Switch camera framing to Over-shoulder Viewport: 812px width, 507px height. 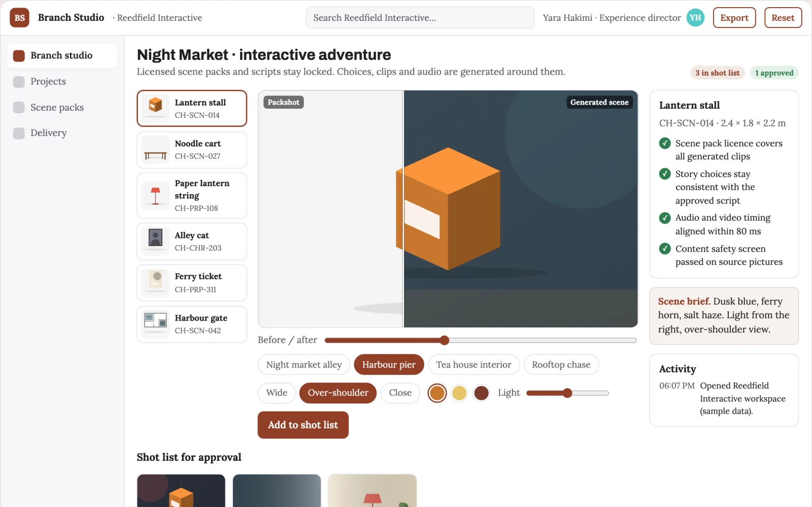click(338, 393)
